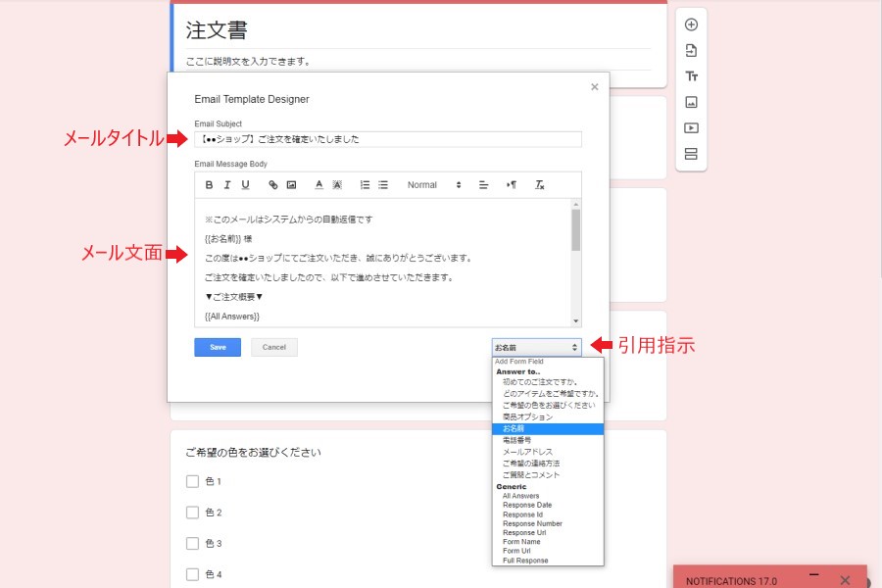
Task: Select All Answers in the Generic list
Action: (x=520, y=496)
